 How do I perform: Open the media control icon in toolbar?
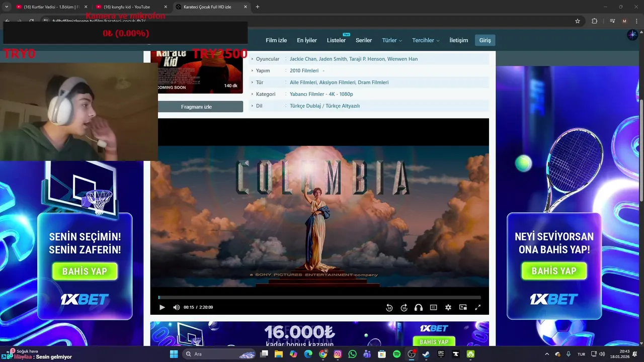pos(612,21)
